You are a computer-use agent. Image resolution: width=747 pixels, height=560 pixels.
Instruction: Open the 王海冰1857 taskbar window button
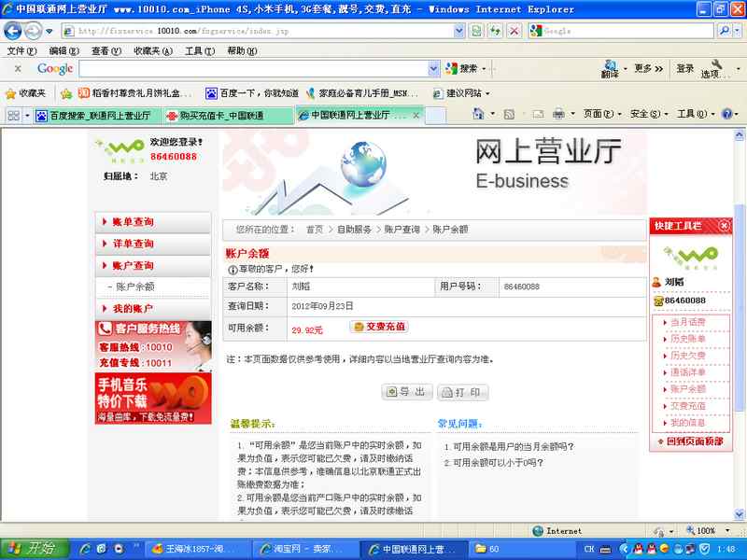(196, 549)
